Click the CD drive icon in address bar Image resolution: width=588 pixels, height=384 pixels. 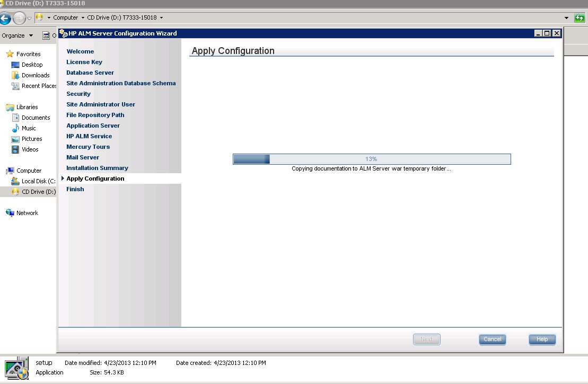coord(39,17)
